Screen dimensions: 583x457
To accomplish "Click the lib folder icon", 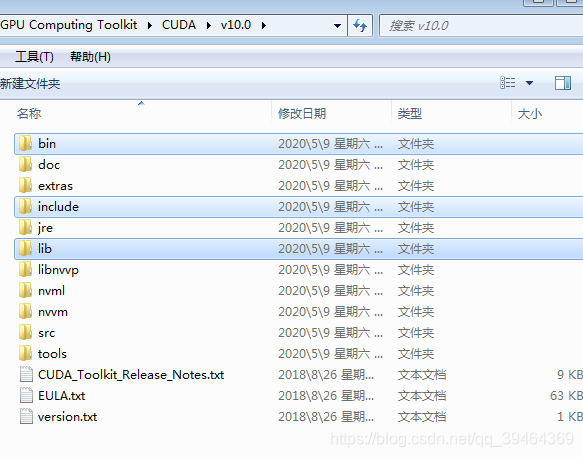I will coord(25,248).
